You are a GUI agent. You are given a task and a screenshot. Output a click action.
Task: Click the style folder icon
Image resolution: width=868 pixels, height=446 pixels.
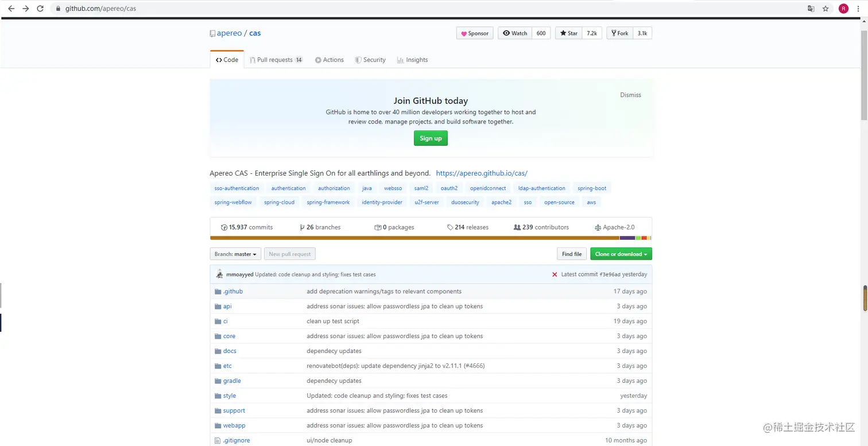click(x=218, y=396)
